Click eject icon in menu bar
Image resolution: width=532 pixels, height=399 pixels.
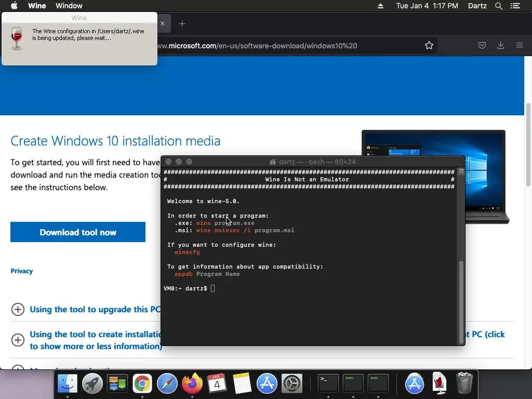click(x=380, y=6)
